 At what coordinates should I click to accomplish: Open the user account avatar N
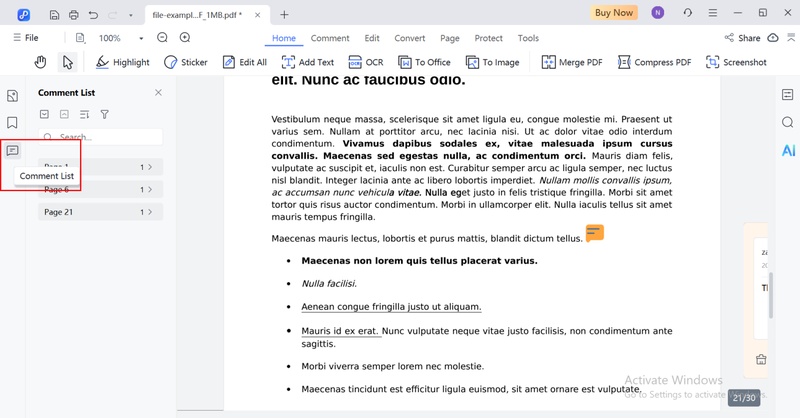coord(658,13)
